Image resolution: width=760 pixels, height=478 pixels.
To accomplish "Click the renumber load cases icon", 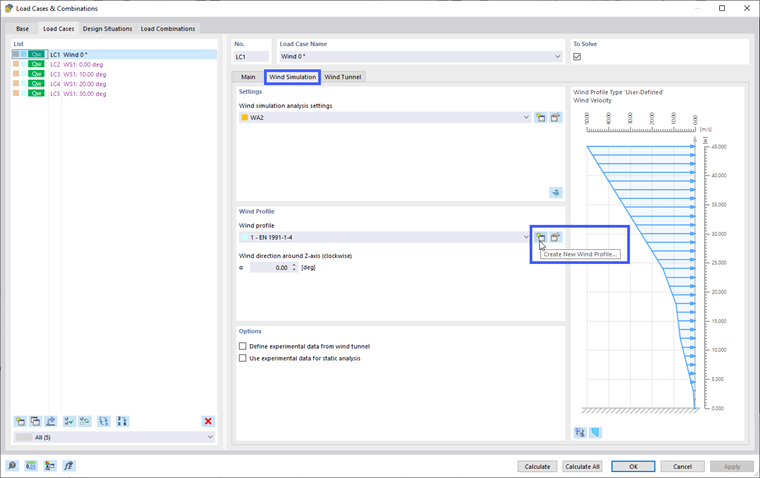I will click(104, 421).
